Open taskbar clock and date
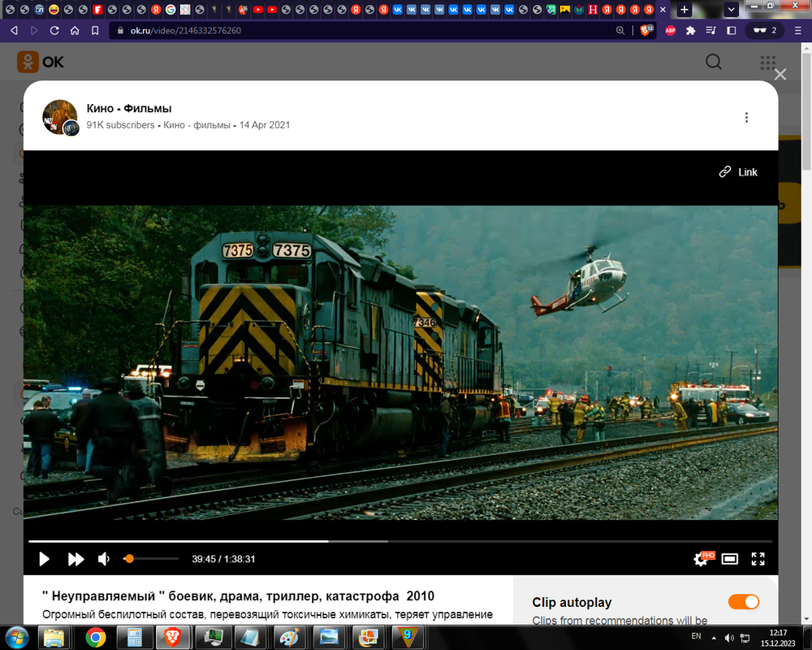The width and height of the screenshot is (812, 650). 778,638
